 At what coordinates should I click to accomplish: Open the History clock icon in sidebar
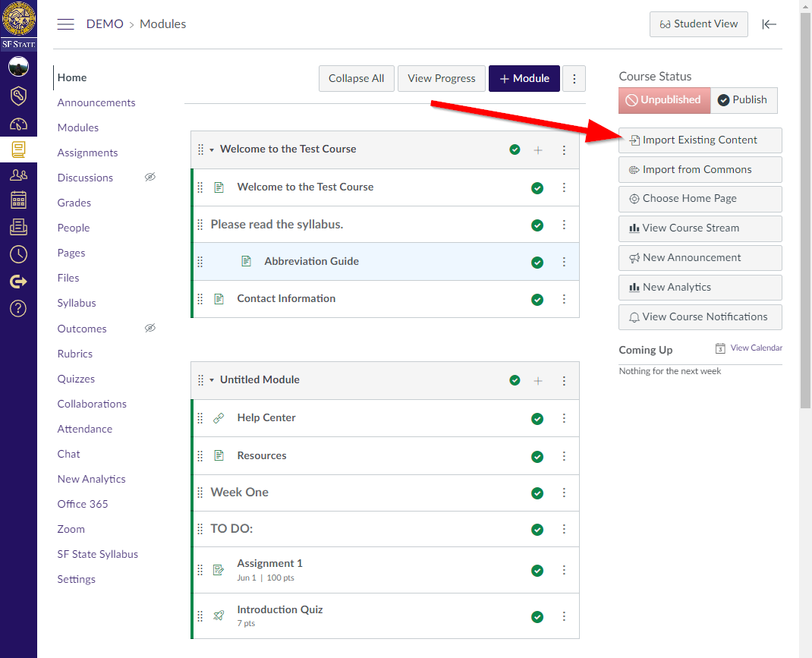pyautogui.click(x=18, y=254)
